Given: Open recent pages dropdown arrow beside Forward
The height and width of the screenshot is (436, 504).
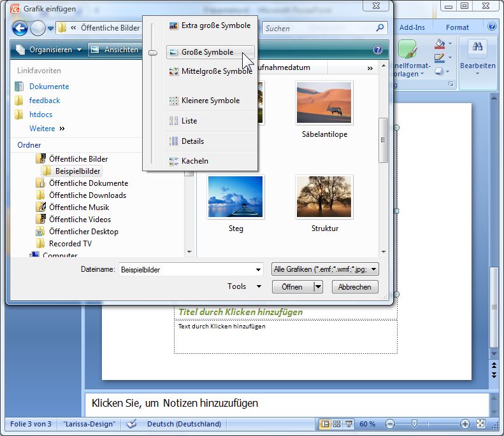Looking at the screenshot, I should pos(50,29).
